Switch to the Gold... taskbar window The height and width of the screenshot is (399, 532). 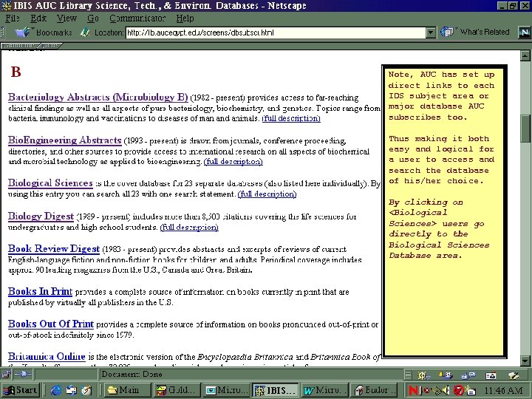tap(177, 390)
